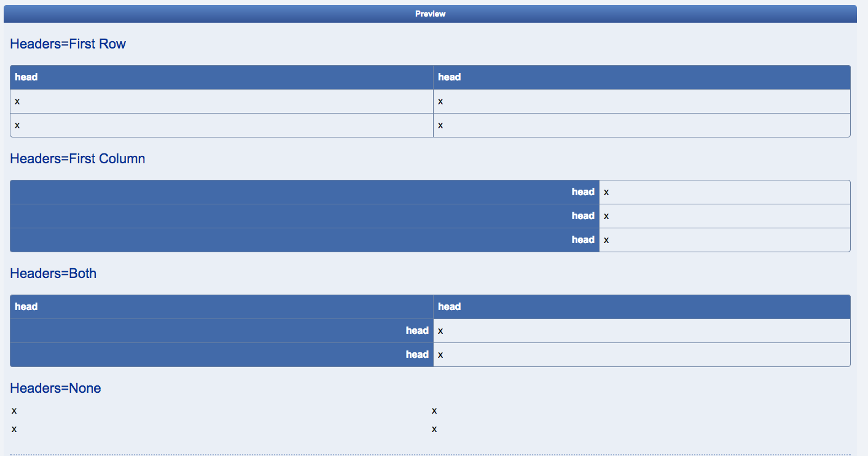Image resolution: width=868 pixels, height=456 pixels.
Task: Click the "Headers=Both" heading text
Action: tap(53, 274)
